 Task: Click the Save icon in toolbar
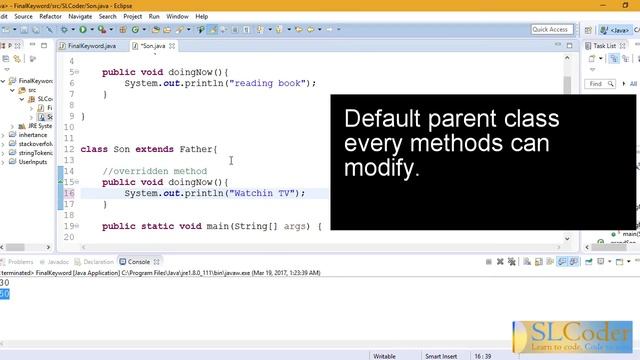coord(24,29)
